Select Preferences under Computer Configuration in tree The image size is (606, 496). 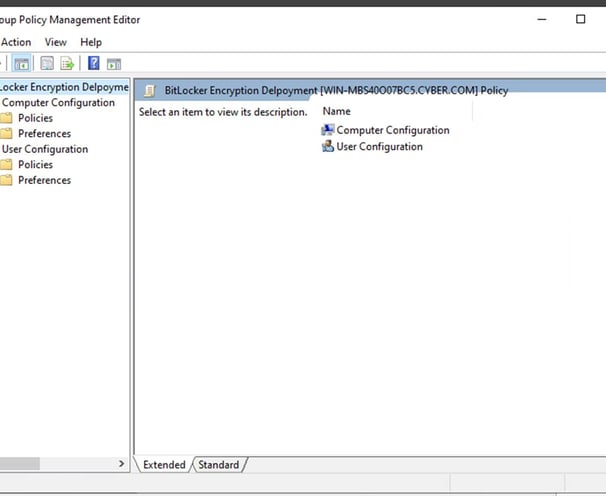pos(44,133)
